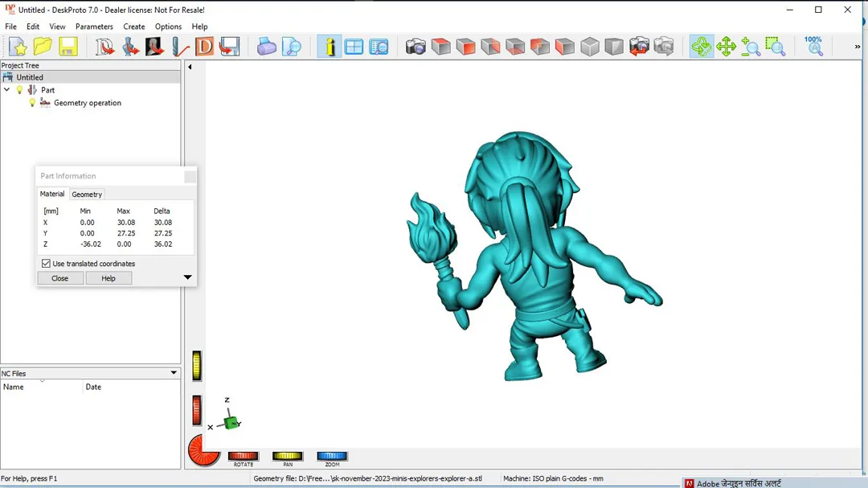Image resolution: width=868 pixels, height=488 pixels.
Task: Click the first camera icon before the cubes
Action: 416,47
